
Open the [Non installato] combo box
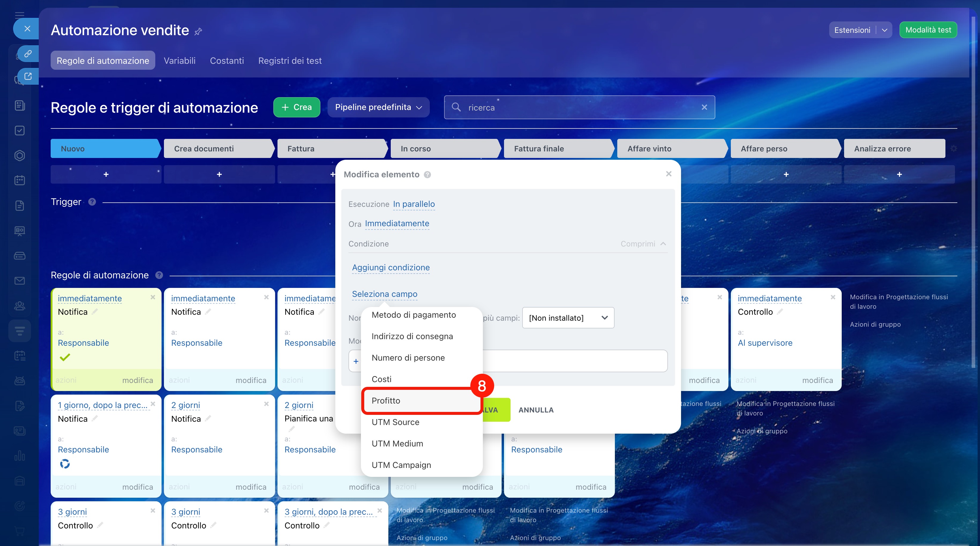(568, 318)
